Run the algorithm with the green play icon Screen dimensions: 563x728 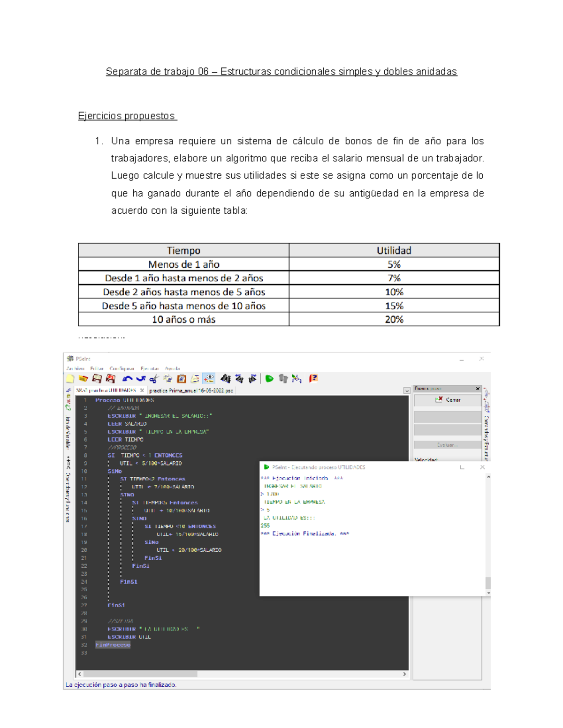coord(269,379)
